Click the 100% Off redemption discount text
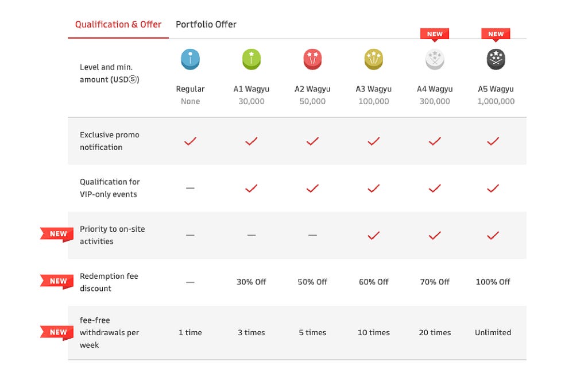 [x=493, y=282]
